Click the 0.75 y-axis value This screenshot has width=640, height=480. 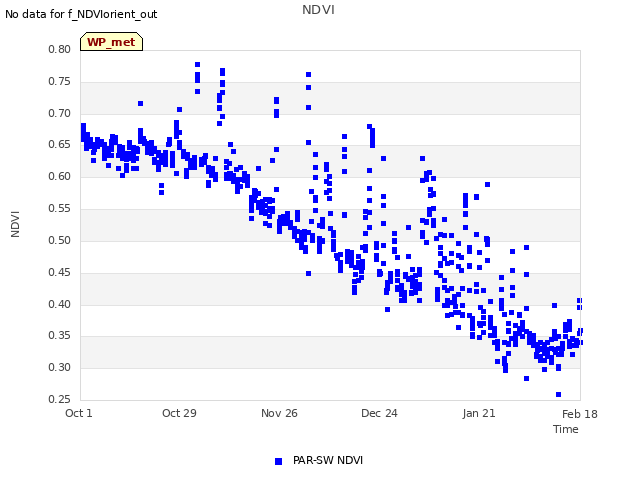[60, 81]
